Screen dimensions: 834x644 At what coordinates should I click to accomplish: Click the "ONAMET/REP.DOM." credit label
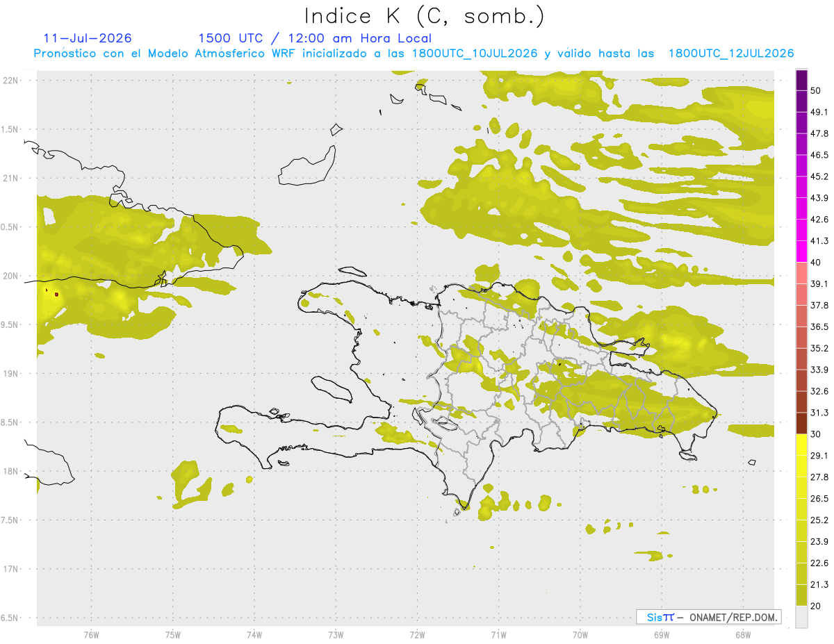point(735,617)
